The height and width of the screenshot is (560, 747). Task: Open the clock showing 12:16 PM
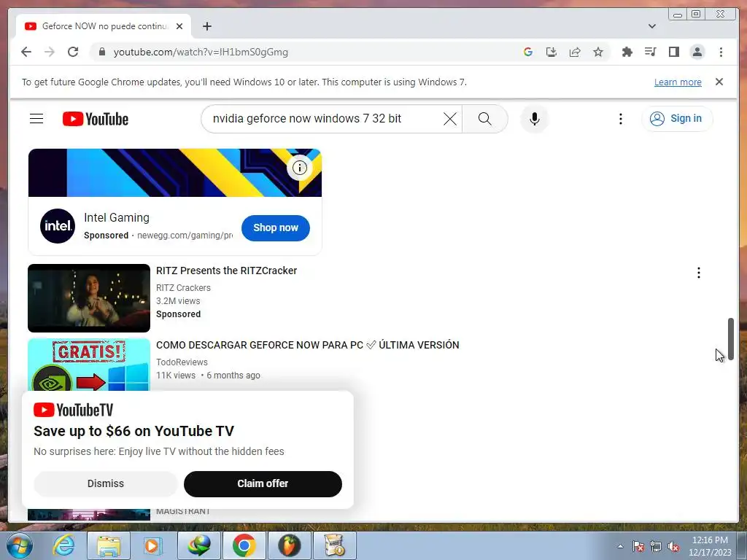(x=710, y=546)
